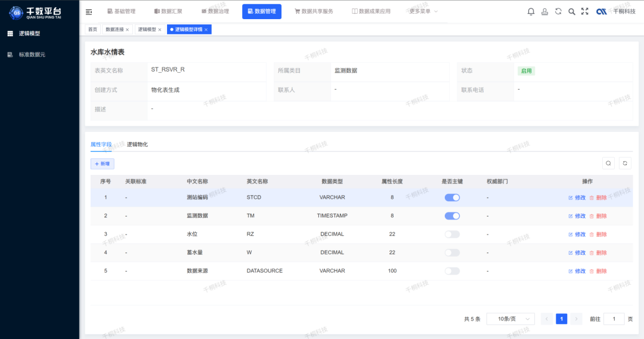The width and height of the screenshot is (644, 339).
Task: Close the 数据连接 tab
Action: 128,30
